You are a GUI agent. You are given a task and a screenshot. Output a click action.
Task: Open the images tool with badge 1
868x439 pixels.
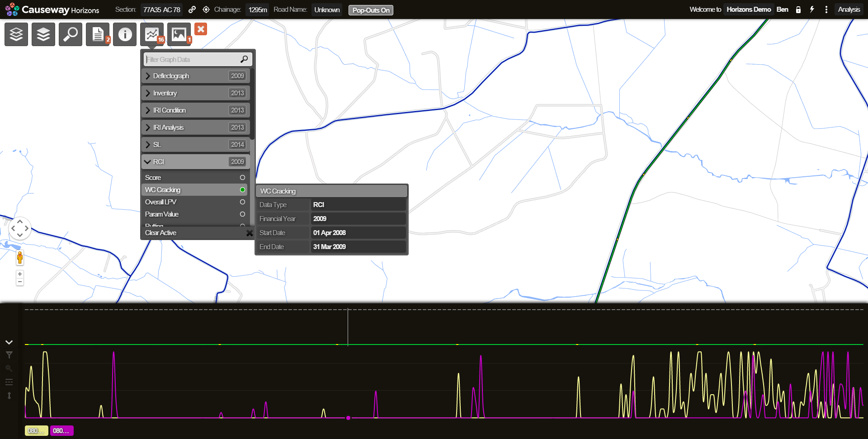[x=179, y=34]
